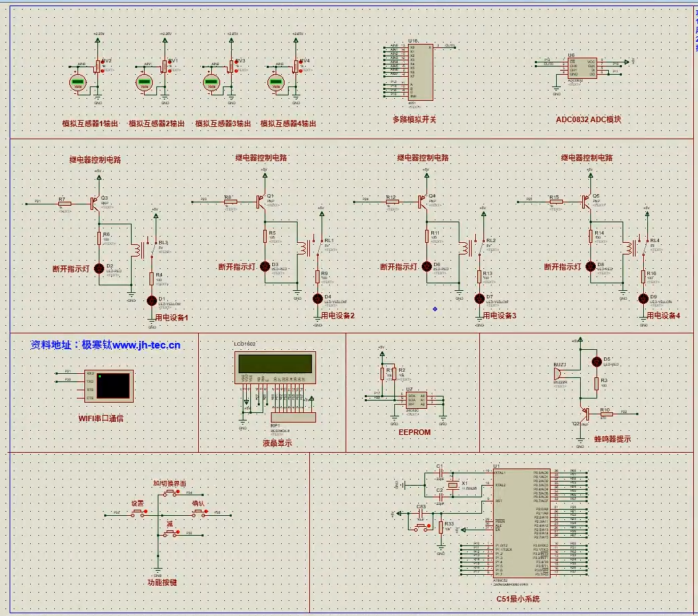Click the WIFI串口通信 label
The height and width of the screenshot is (616, 698).
tap(101, 418)
